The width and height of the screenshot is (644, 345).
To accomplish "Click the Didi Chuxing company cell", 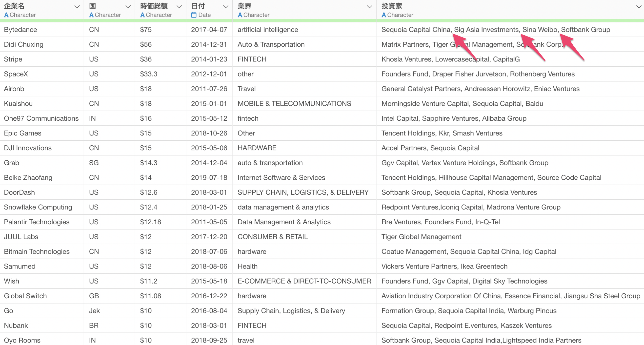I will tap(42, 44).
